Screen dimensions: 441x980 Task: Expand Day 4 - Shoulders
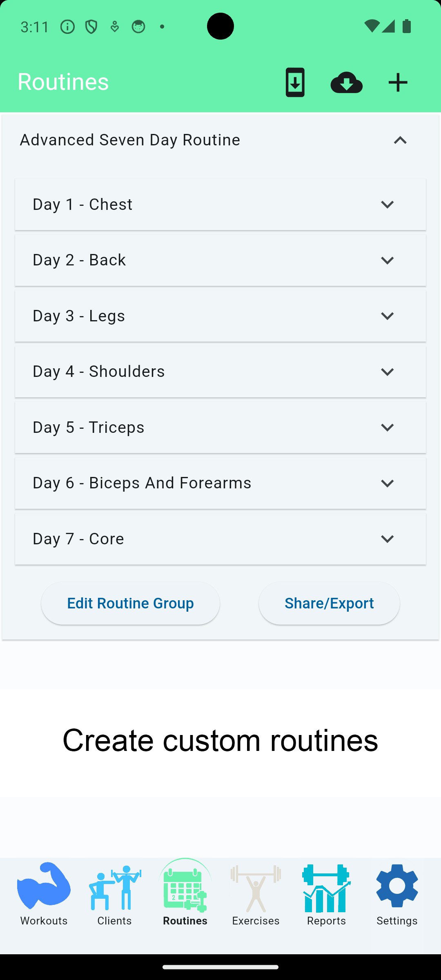point(220,372)
